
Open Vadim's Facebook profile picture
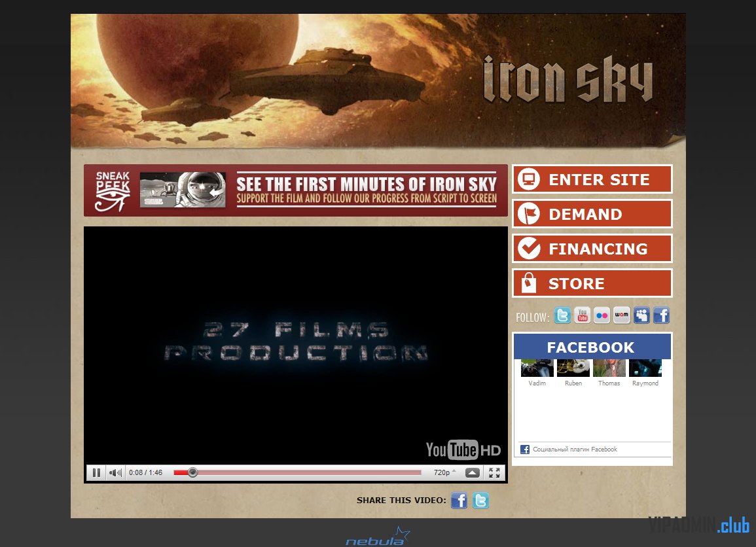click(537, 368)
